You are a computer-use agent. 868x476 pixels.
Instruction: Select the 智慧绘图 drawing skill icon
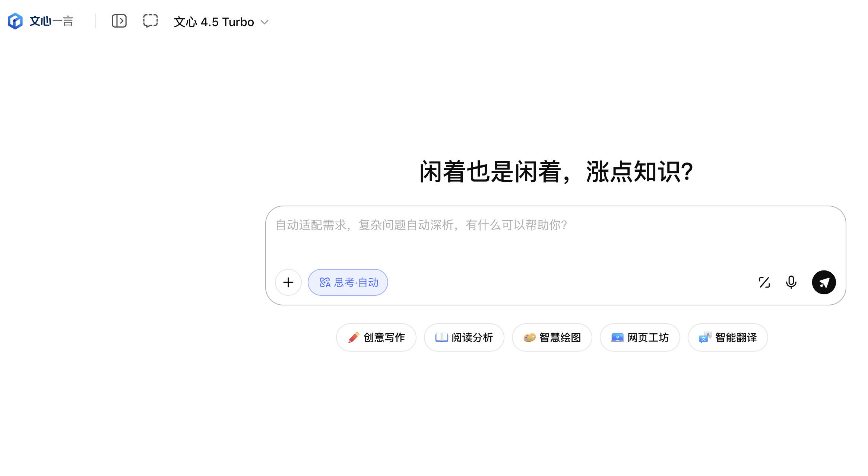pos(529,337)
